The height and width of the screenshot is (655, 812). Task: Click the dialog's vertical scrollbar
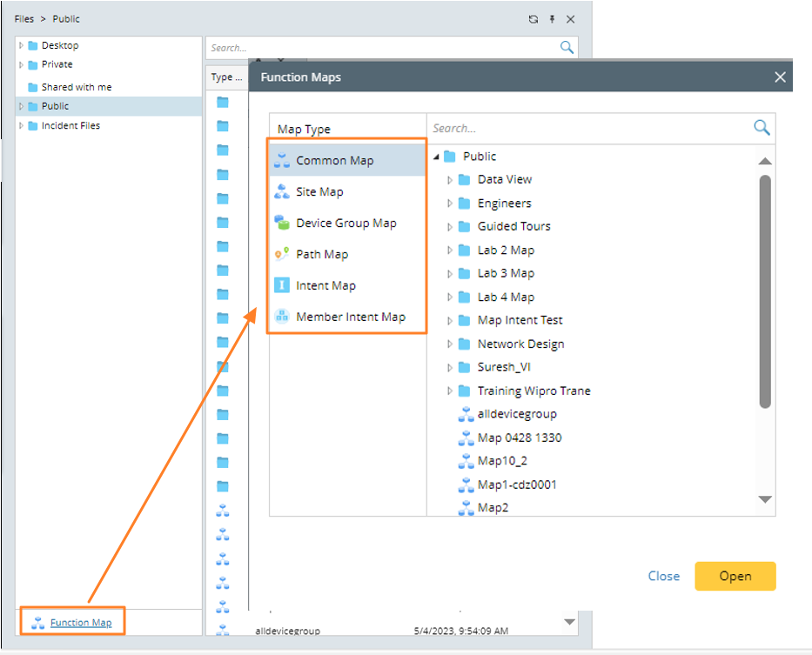765,291
